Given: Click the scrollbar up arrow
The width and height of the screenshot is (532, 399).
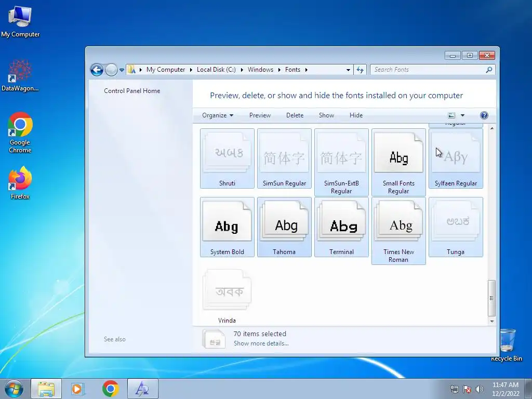Looking at the screenshot, I should 491,128.
